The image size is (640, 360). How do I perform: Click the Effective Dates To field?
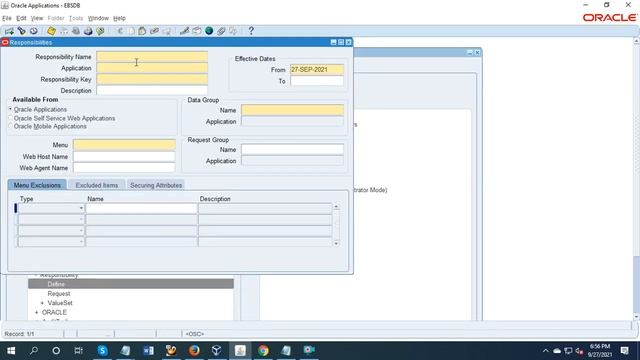[317, 81]
